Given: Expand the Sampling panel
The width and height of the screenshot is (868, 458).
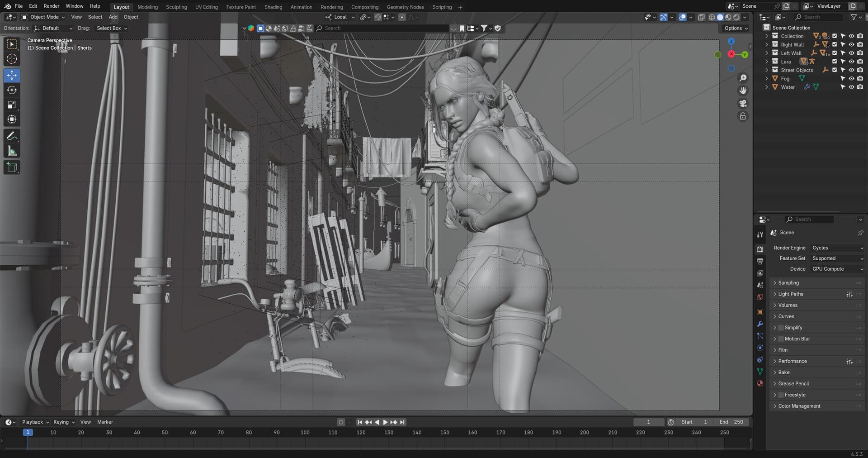Looking at the screenshot, I should (788, 283).
